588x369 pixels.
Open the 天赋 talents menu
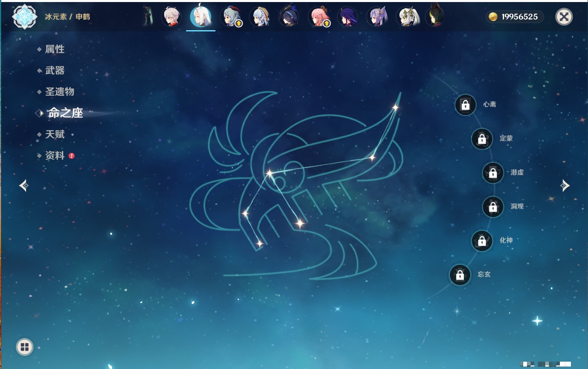point(55,134)
